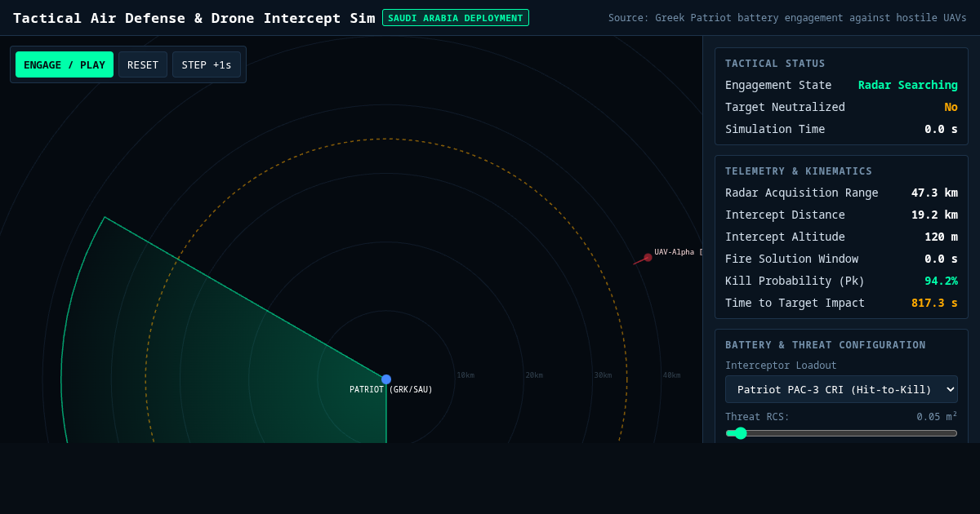Click the 30km range ring label
This screenshot has height=514, width=980.
point(603,375)
